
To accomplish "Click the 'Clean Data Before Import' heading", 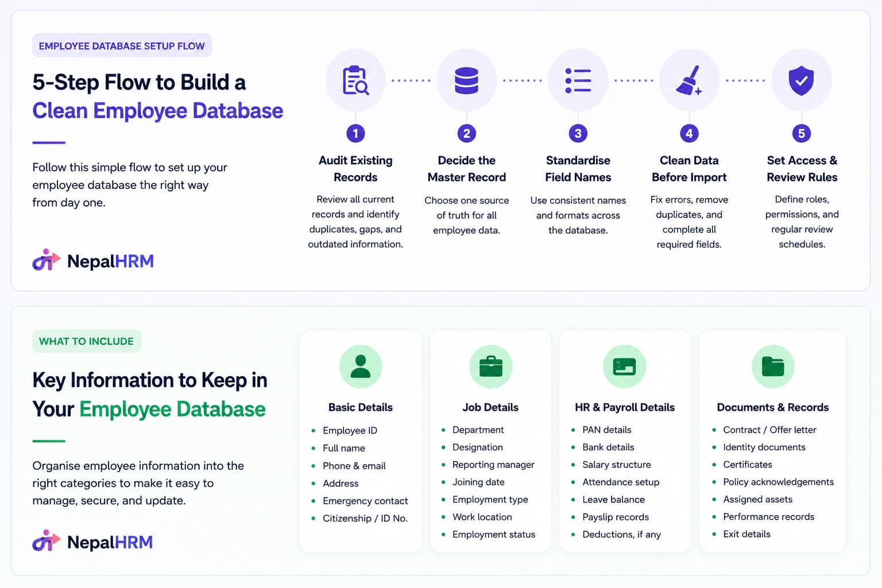I will point(689,169).
